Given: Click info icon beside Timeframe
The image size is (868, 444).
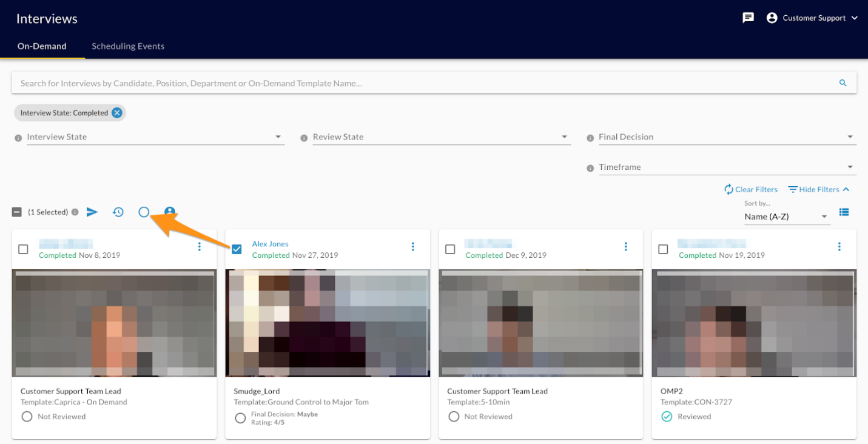Looking at the screenshot, I should pyautogui.click(x=590, y=169).
